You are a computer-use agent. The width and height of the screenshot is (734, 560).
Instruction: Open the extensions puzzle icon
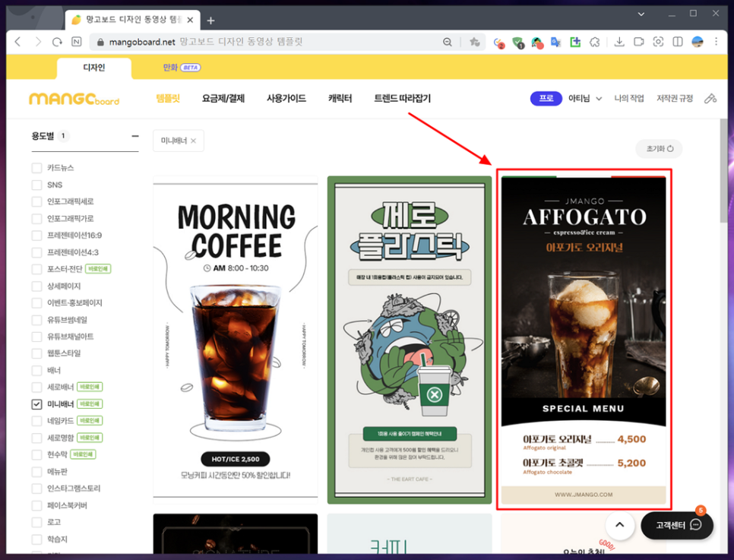pos(594,42)
